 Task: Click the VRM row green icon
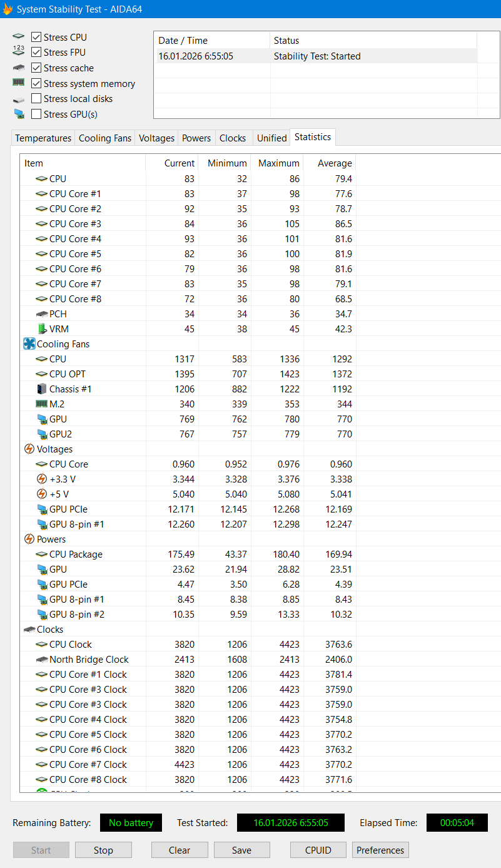42,329
